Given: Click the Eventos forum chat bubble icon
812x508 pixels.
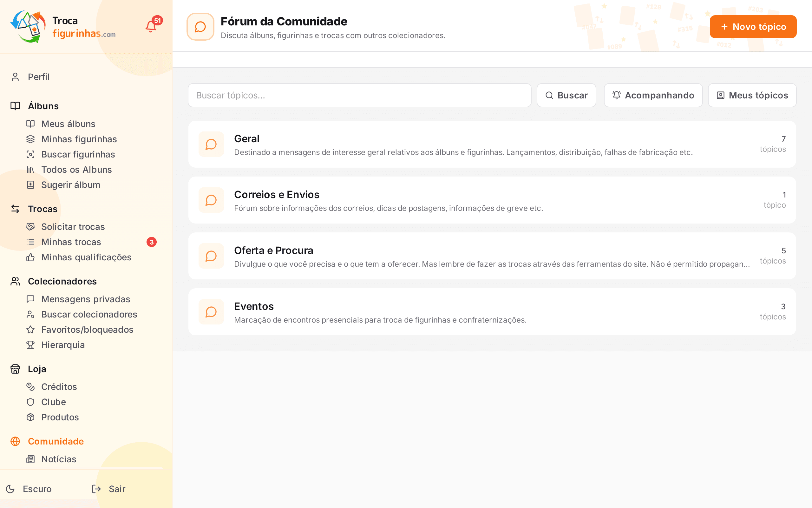Looking at the screenshot, I should [211, 312].
